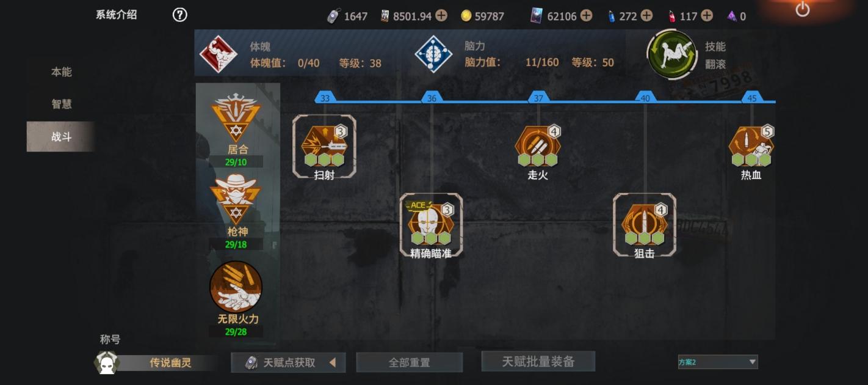This screenshot has width=868, height=385.
Task: Open the 方案2 scheme dropdown
Action: coord(718,362)
